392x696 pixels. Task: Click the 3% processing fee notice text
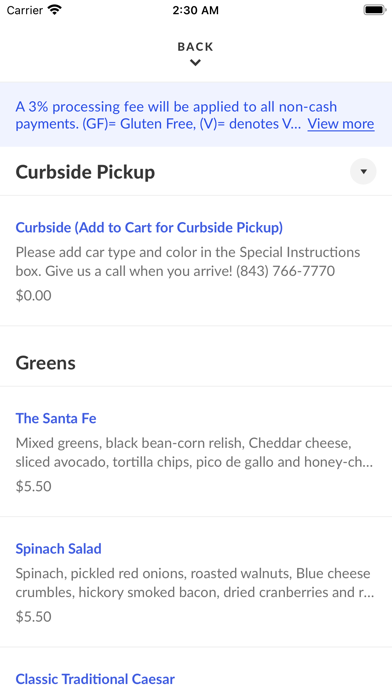159,115
